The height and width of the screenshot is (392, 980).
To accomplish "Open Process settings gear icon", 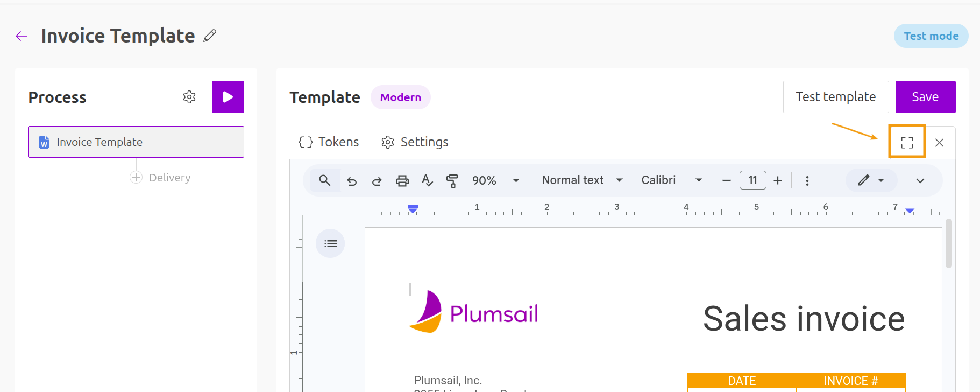I will pos(189,97).
